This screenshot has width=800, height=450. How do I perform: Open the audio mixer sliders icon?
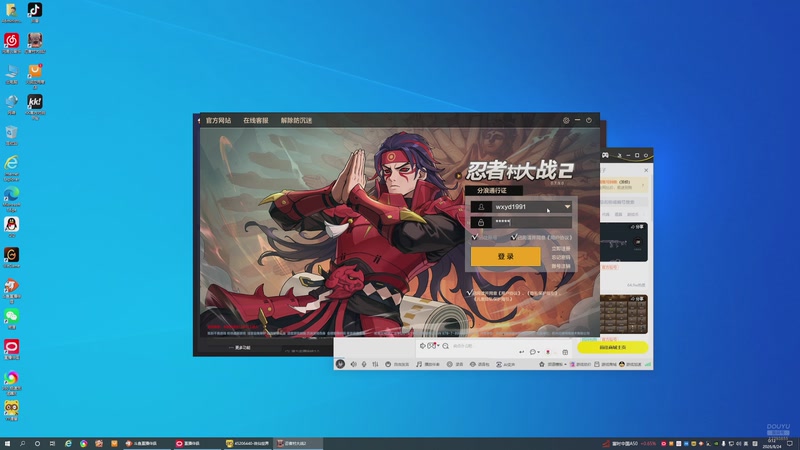click(x=376, y=364)
